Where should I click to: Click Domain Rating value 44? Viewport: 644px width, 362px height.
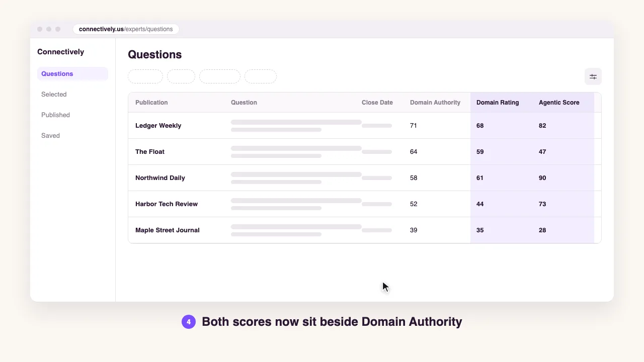click(480, 204)
